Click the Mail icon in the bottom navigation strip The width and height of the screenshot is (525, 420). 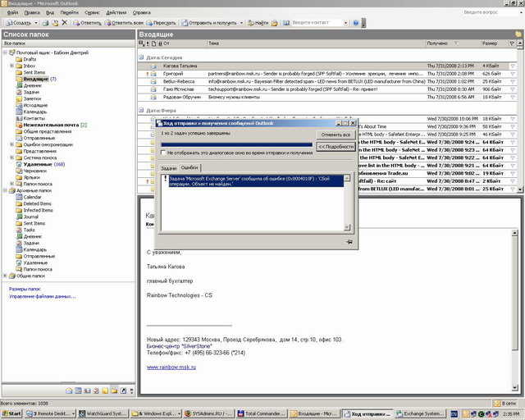69,390
